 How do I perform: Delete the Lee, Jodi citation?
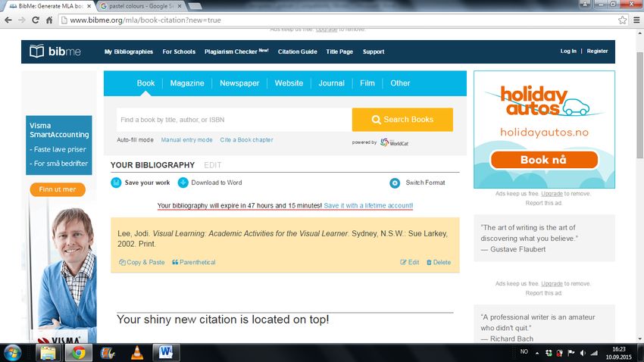click(x=438, y=262)
